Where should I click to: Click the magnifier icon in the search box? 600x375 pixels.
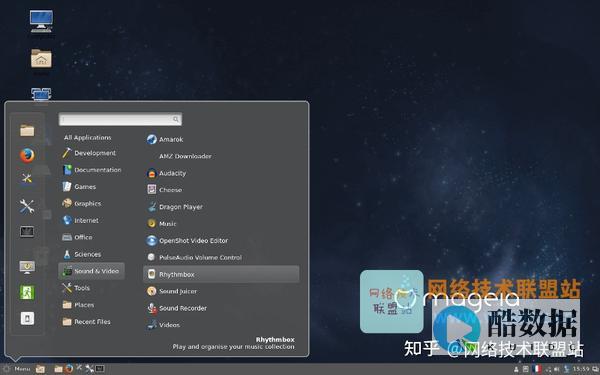(176, 119)
